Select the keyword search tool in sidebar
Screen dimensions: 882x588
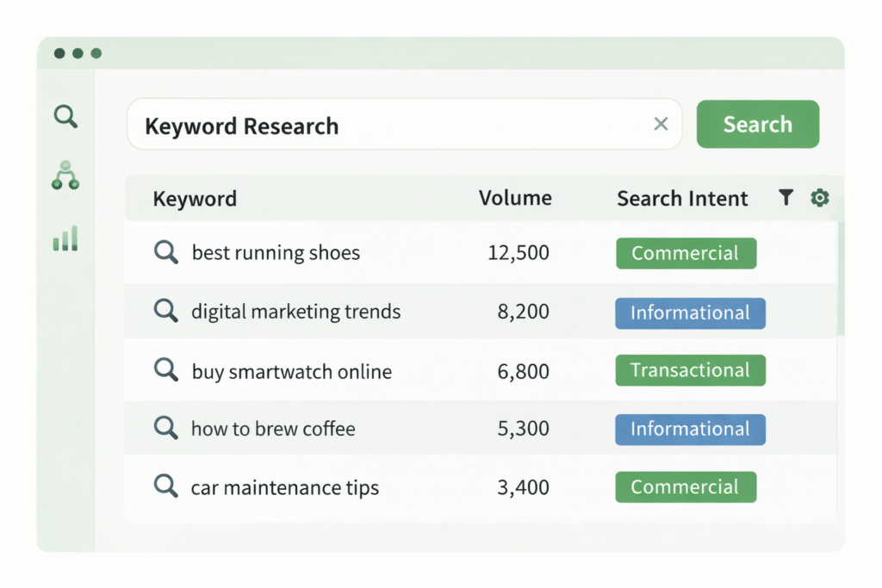pos(65,116)
